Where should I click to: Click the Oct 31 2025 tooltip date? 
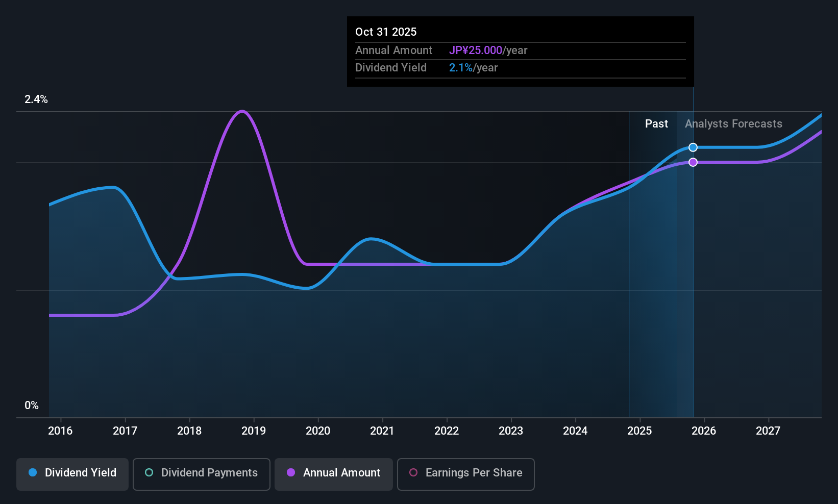coord(386,32)
